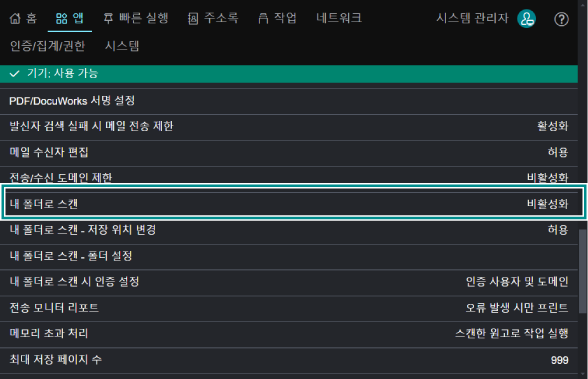Viewport: 588px width, 379px height.
Task: Open the 네트워크 tab
Action: tap(339, 18)
